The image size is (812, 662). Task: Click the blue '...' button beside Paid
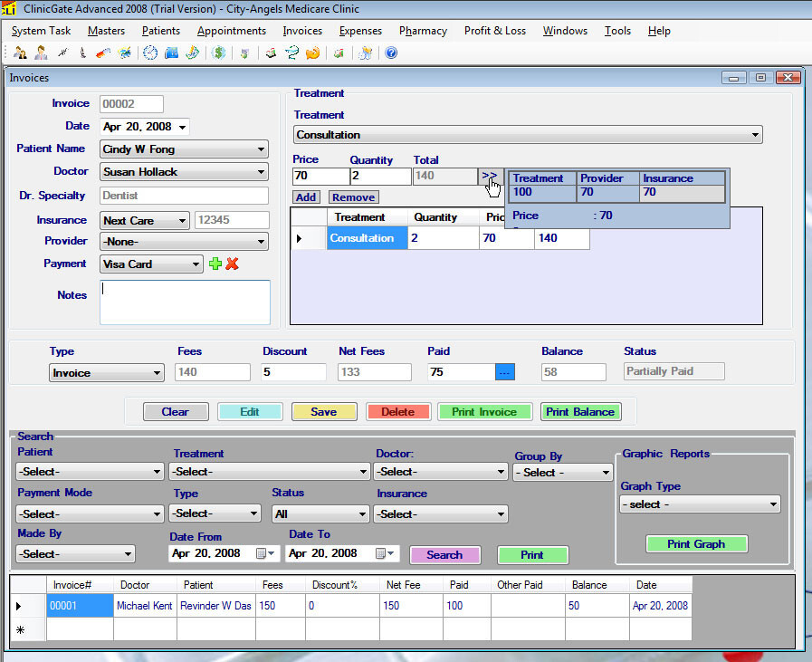[505, 372]
